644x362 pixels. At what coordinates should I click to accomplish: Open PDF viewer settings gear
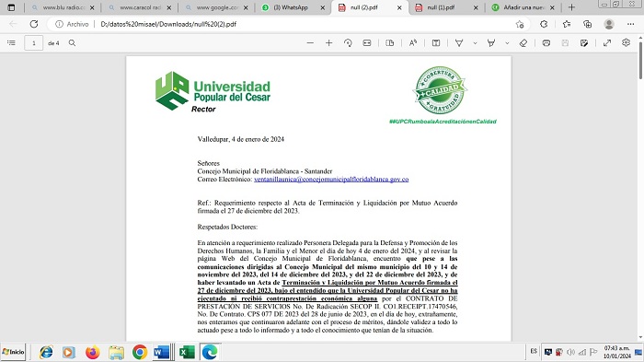(x=626, y=42)
